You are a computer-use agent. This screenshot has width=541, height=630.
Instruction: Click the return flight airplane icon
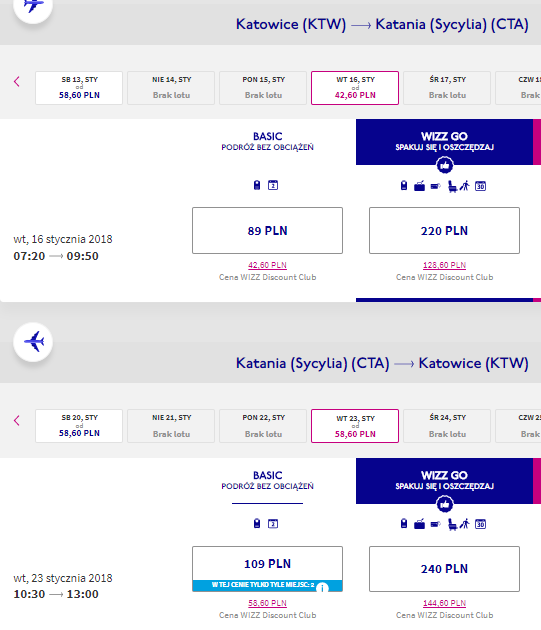point(34,342)
